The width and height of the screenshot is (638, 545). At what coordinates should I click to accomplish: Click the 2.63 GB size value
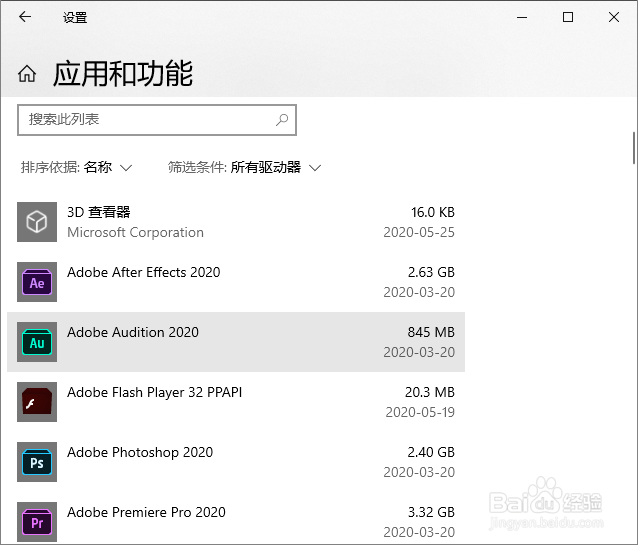tap(431, 272)
